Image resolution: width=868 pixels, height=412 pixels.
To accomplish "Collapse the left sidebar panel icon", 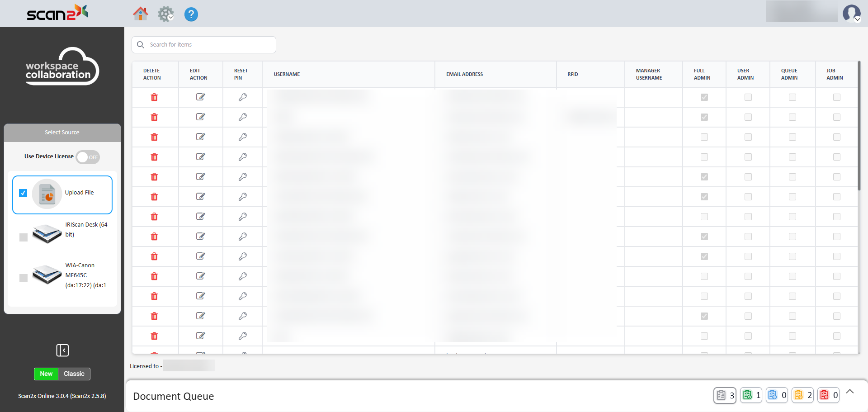I will point(62,350).
